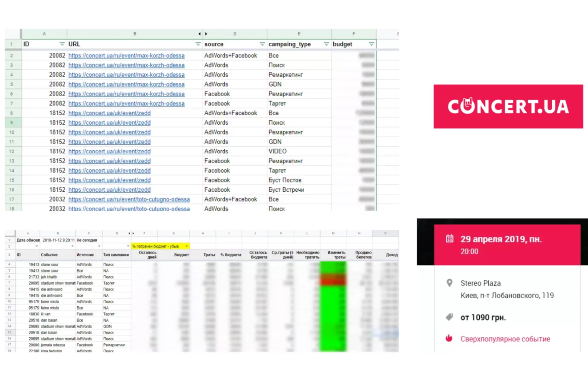Select row 9 header in top spreadsheet
Image resolution: width=588 pixels, height=380 pixels.
point(12,122)
